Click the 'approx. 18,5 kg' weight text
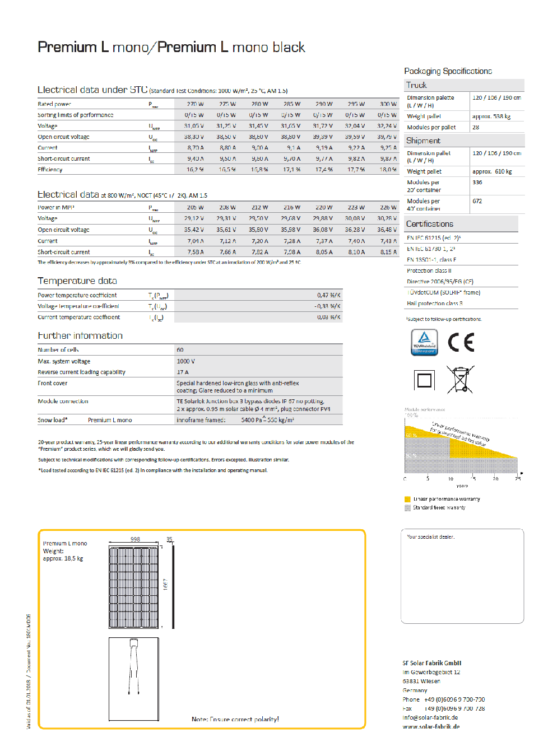Viewport: 534px width, 756px height. click(63, 559)
